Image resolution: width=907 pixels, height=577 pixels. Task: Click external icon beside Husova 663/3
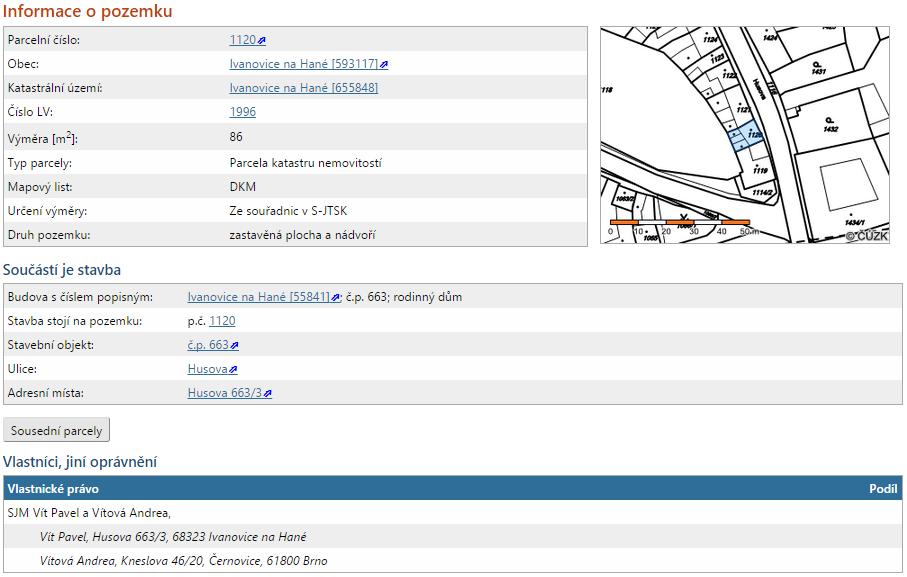(x=268, y=394)
